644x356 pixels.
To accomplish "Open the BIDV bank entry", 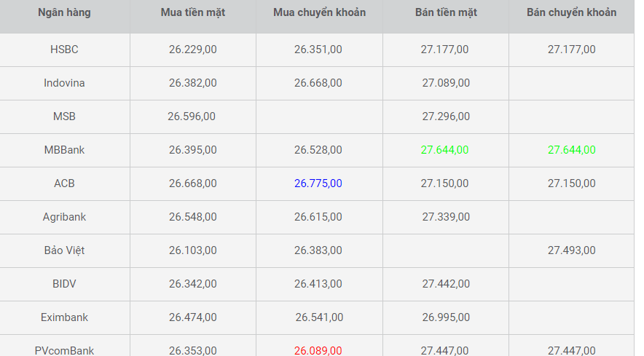I will pos(64,284).
